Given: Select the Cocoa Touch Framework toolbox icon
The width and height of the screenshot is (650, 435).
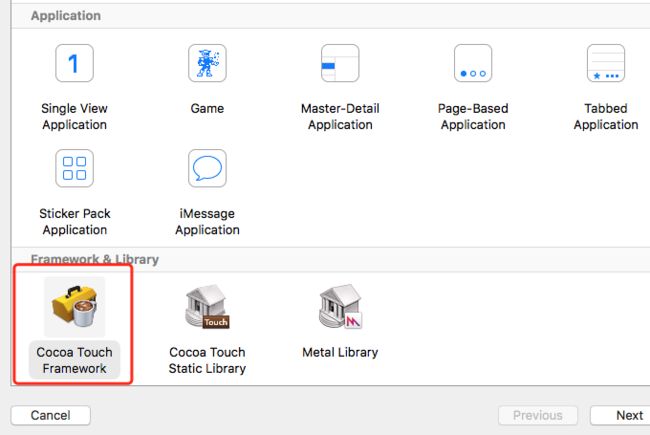Looking at the screenshot, I should (75, 307).
